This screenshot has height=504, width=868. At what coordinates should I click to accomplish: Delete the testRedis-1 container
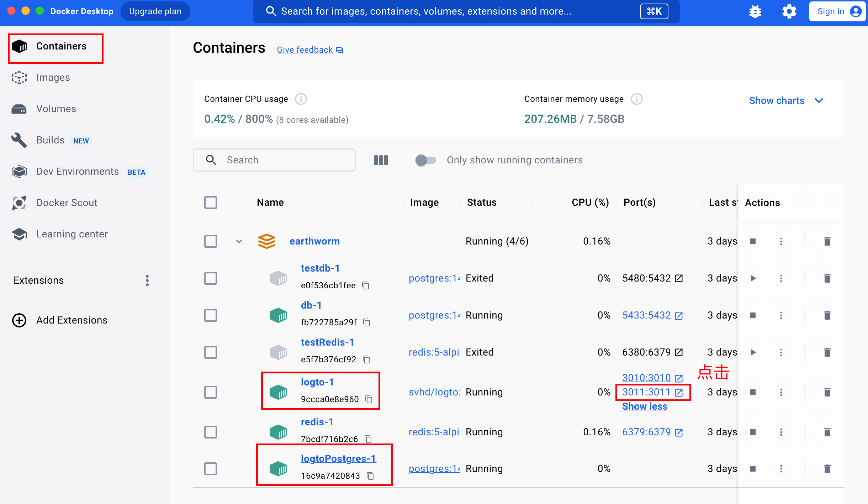click(827, 352)
